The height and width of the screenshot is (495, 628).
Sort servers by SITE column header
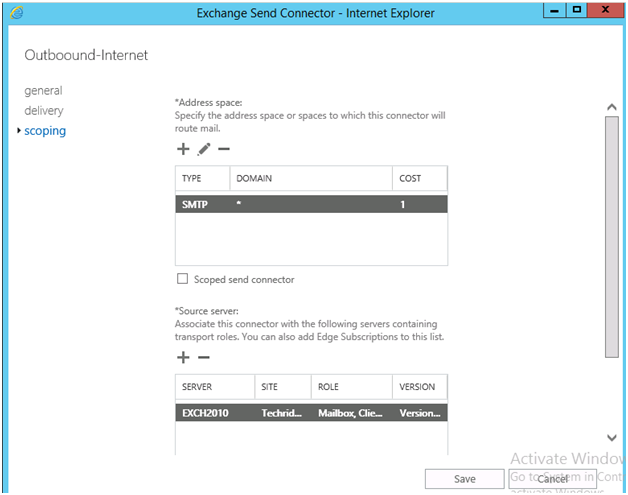[283, 387]
